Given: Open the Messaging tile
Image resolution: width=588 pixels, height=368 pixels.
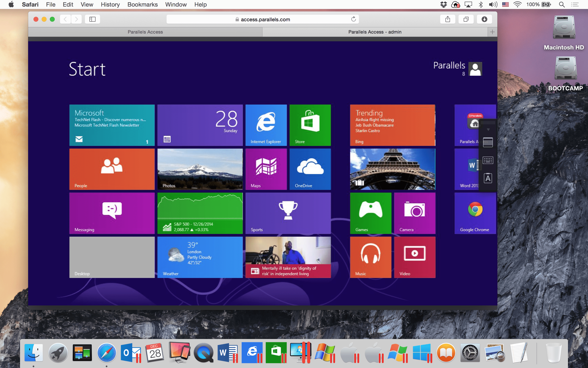Looking at the screenshot, I should [112, 213].
